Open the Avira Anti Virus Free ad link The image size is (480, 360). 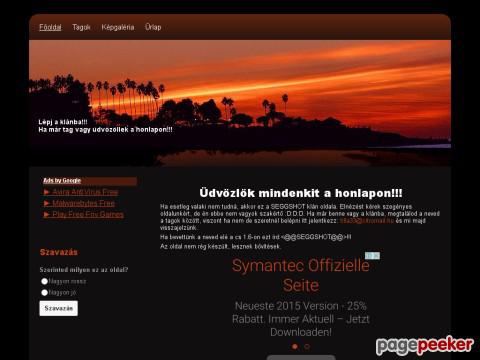[85, 192]
